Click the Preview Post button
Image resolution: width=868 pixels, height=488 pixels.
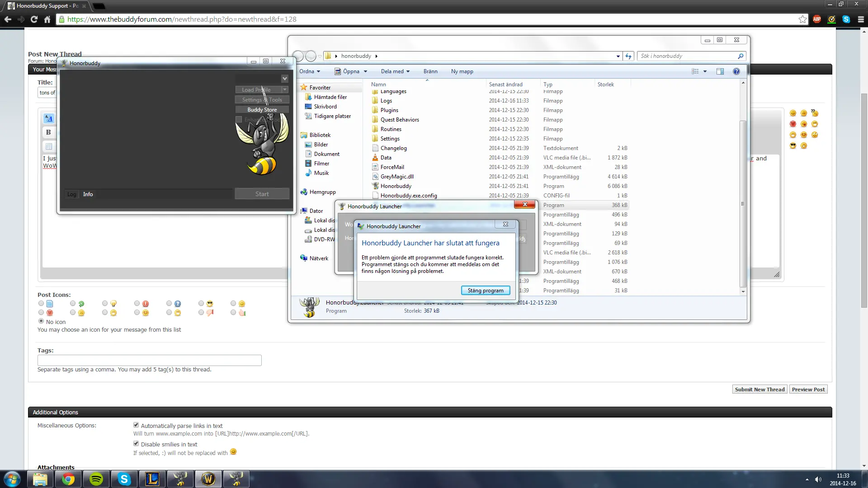(x=808, y=389)
